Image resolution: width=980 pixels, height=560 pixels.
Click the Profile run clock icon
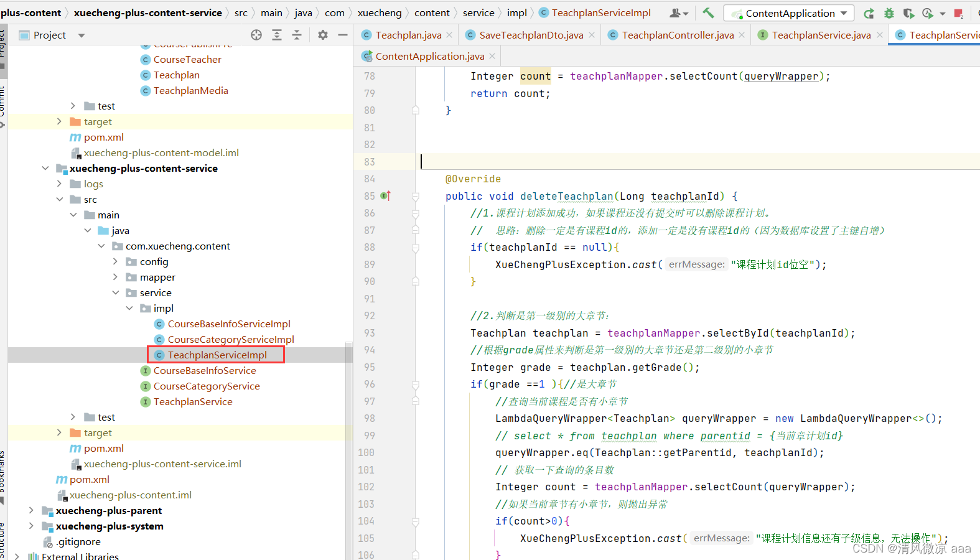[x=927, y=13]
